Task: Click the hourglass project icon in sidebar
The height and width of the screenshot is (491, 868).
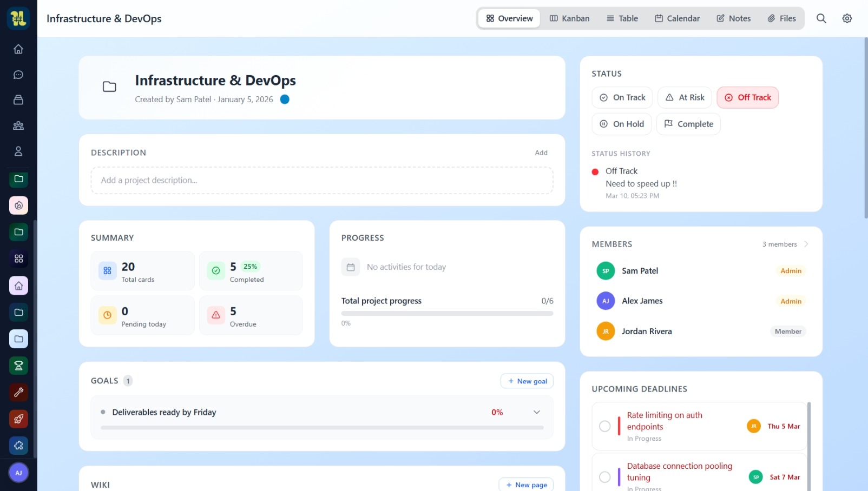Action: point(18,366)
